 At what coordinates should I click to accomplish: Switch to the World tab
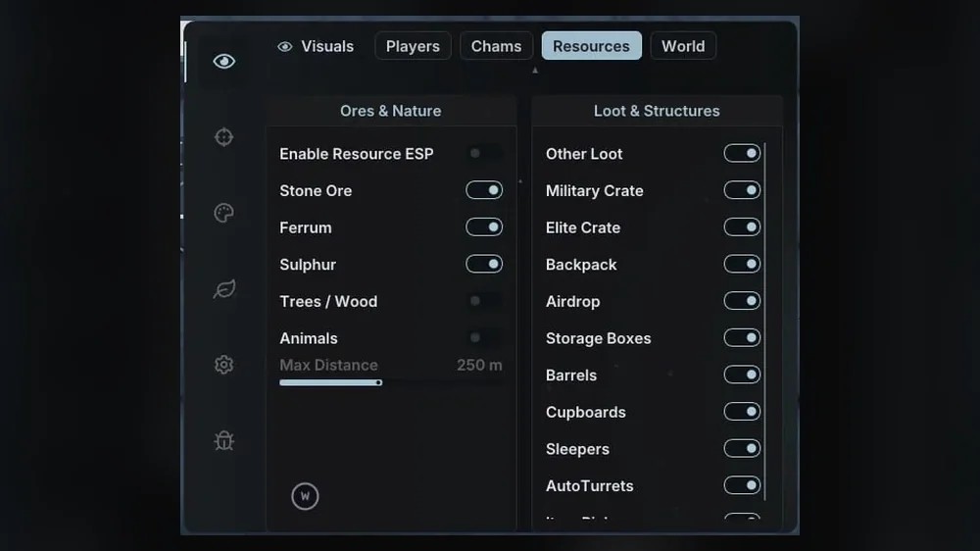(x=683, y=46)
